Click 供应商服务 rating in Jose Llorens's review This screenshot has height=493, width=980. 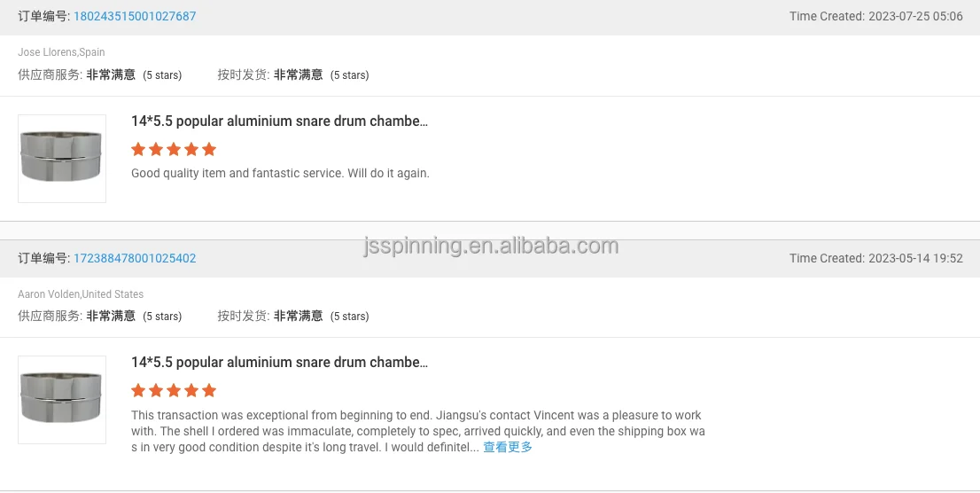99,75
